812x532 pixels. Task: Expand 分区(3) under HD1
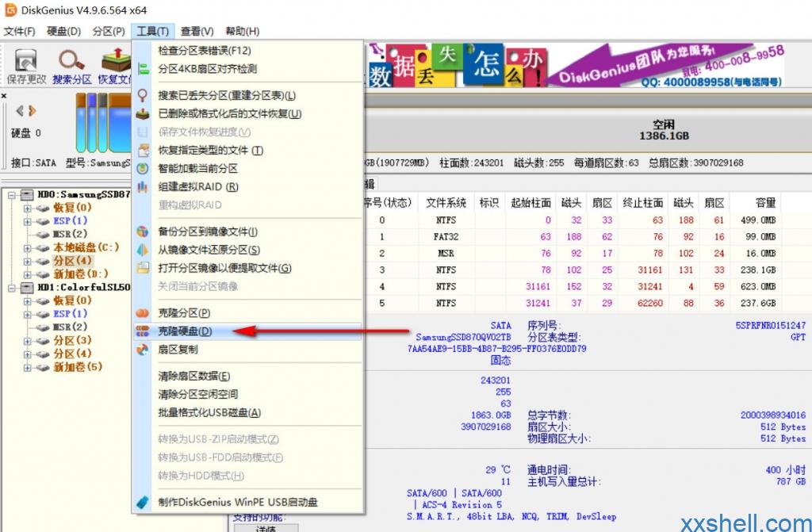tap(28, 341)
